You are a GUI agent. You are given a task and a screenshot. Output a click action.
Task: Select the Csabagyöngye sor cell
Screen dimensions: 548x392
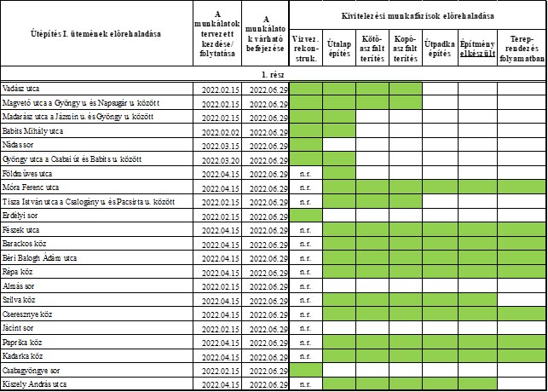click(32, 371)
